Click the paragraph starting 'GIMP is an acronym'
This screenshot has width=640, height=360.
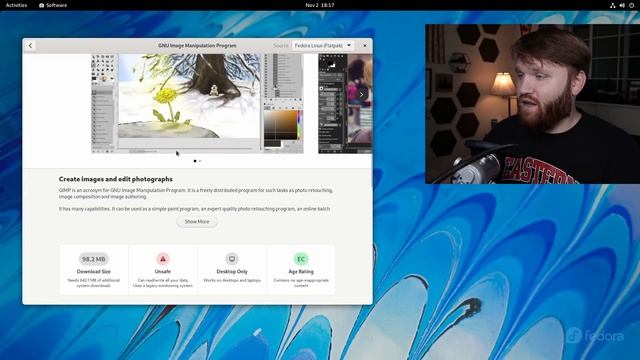click(196, 193)
